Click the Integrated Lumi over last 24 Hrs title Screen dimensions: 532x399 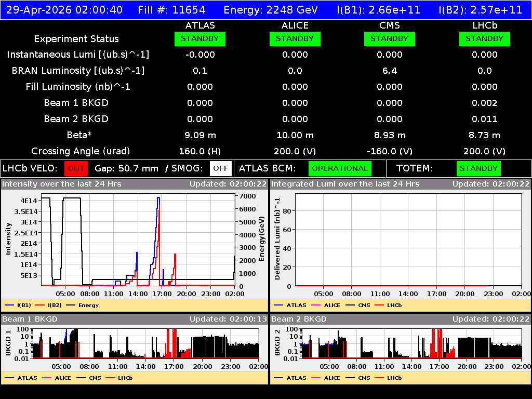tap(345, 184)
